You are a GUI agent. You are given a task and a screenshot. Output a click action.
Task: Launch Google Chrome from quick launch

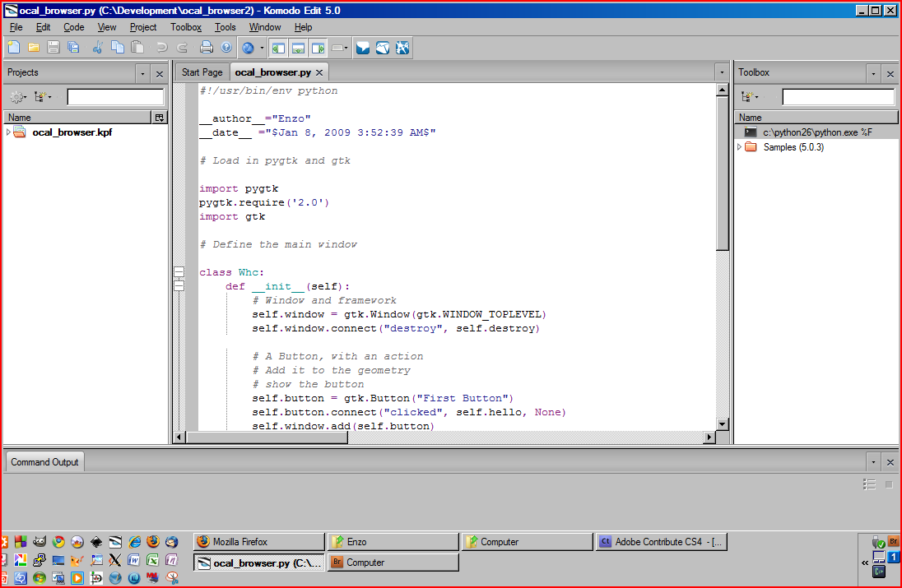pos(58,541)
